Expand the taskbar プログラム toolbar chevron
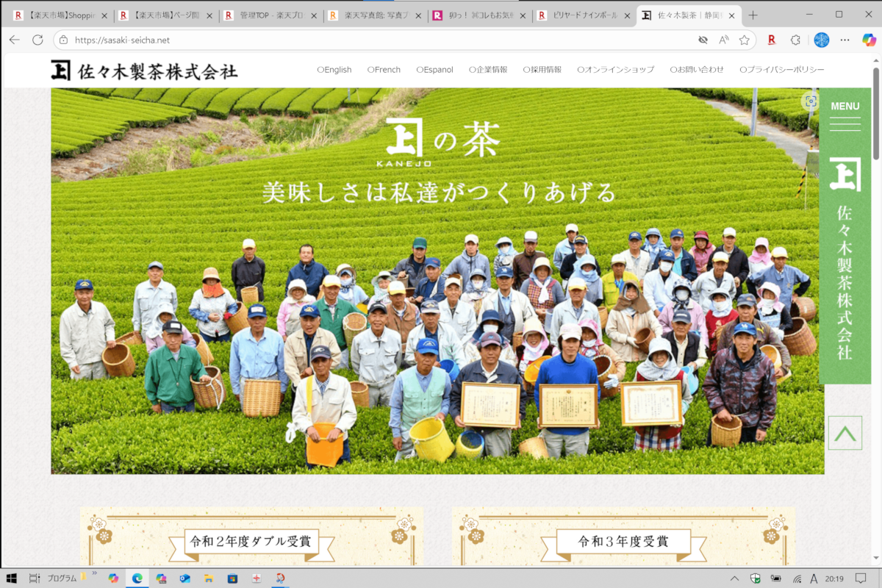This screenshot has height=588, width=882. click(x=93, y=574)
